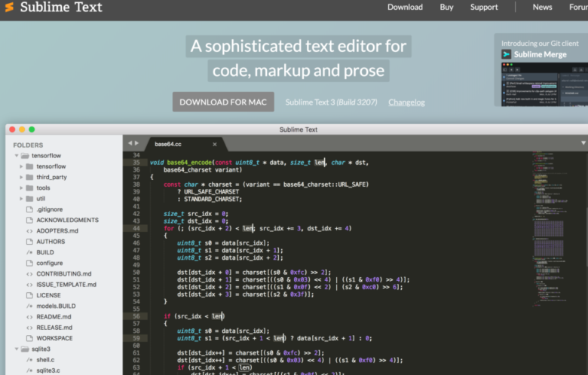This screenshot has height=375, width=588.
Task: Click the tools folder icon
Action: pyautogui.click(x=29, y=188)
